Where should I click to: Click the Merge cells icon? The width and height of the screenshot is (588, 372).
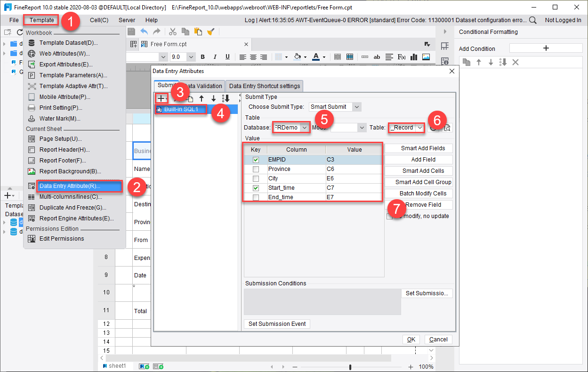click(x=338, y=57)
